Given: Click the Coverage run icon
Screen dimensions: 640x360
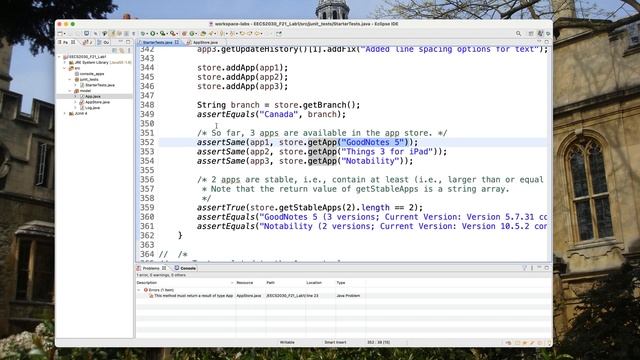Looking at the screenshot, I should click(162, 33).
